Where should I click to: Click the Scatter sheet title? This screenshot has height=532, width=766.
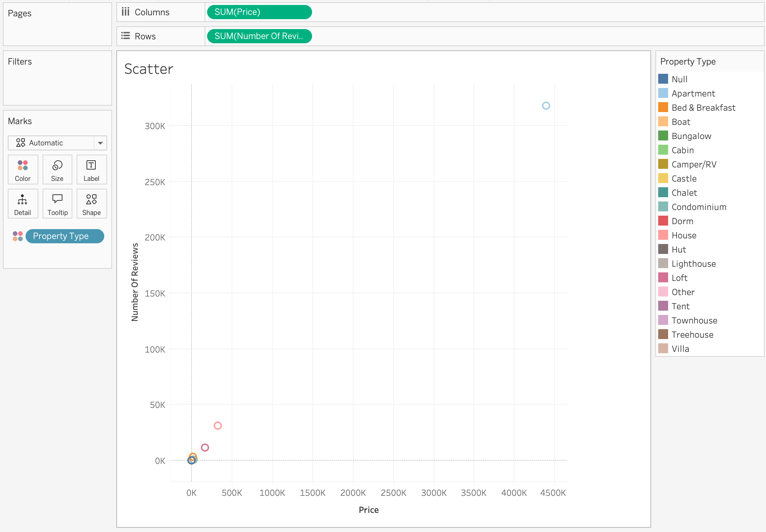point(149,69)
